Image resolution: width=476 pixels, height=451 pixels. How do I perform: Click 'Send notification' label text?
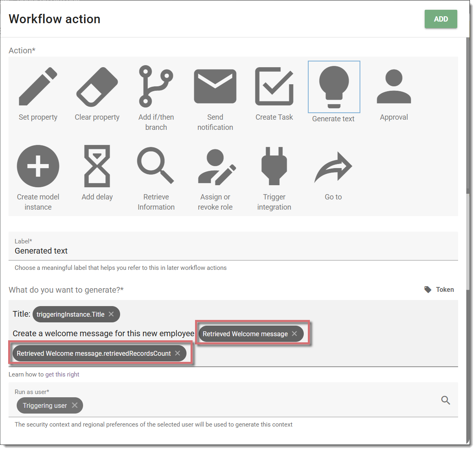point(215,122)
